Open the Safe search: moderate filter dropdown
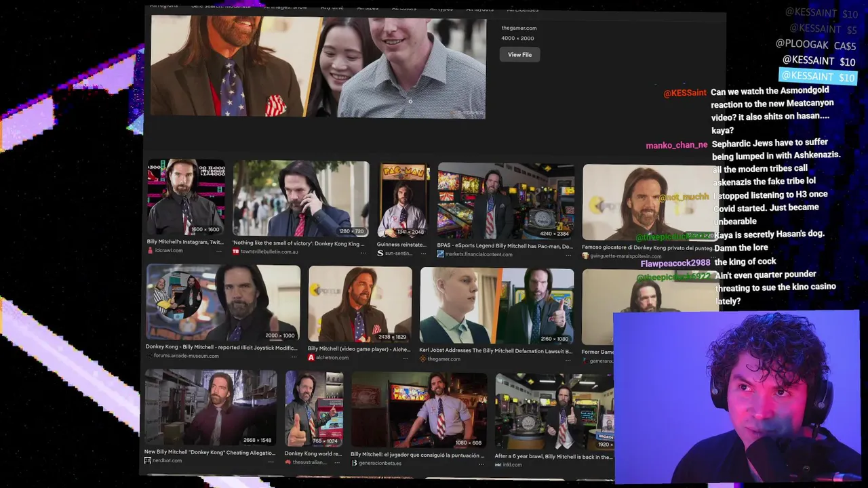This screenshot has height=488, width=868. 220,6
